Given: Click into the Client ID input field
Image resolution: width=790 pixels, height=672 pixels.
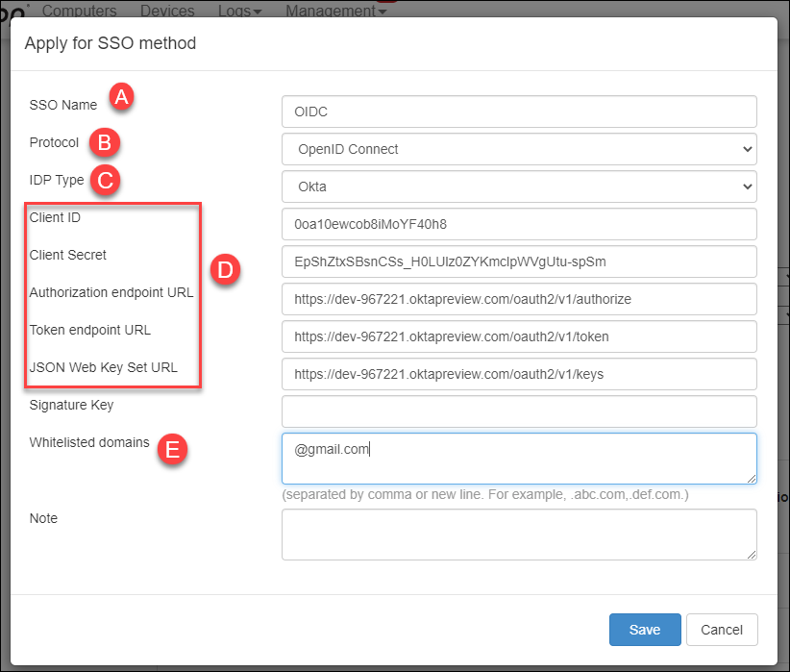Looking at the screenshot, I should [x=519, y=224].
